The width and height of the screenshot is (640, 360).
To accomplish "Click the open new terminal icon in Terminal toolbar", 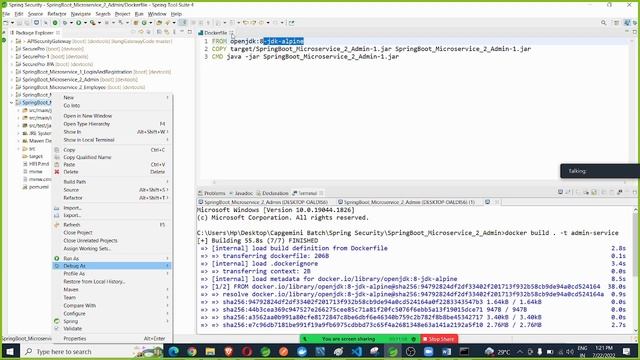I will pos(560,192).
